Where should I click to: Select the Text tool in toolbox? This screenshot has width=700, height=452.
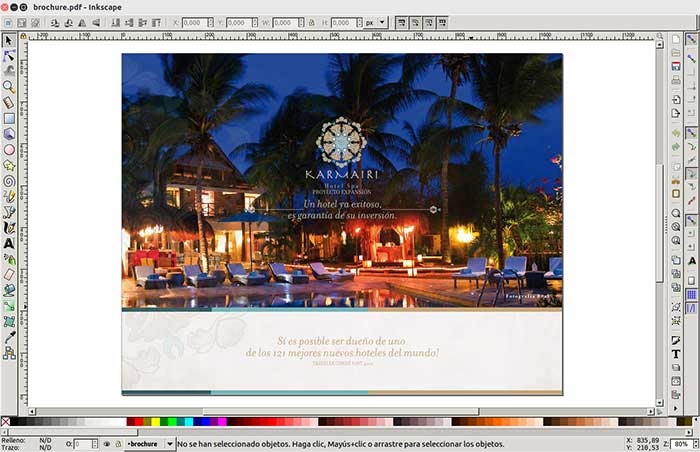click(8, 243)
